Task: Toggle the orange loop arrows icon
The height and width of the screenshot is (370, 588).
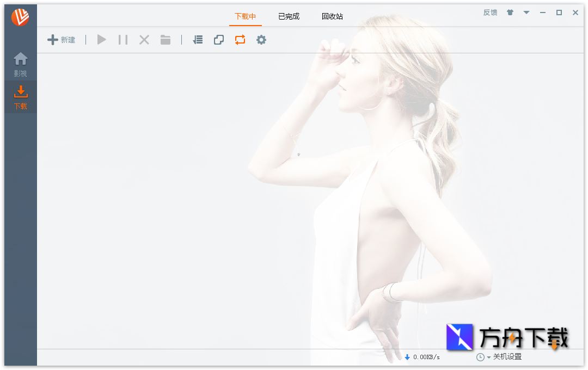Action: (x=240, y=40)
